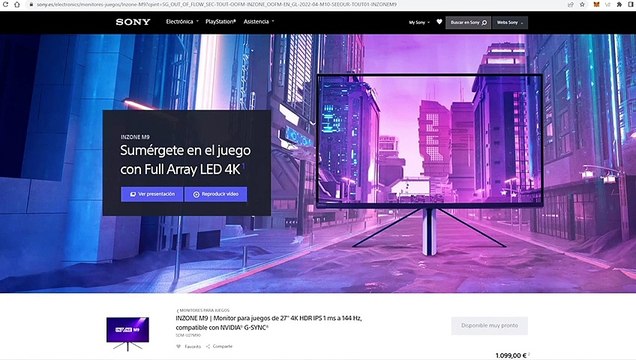Open the PlayStation menu item

tap(221, 21)
